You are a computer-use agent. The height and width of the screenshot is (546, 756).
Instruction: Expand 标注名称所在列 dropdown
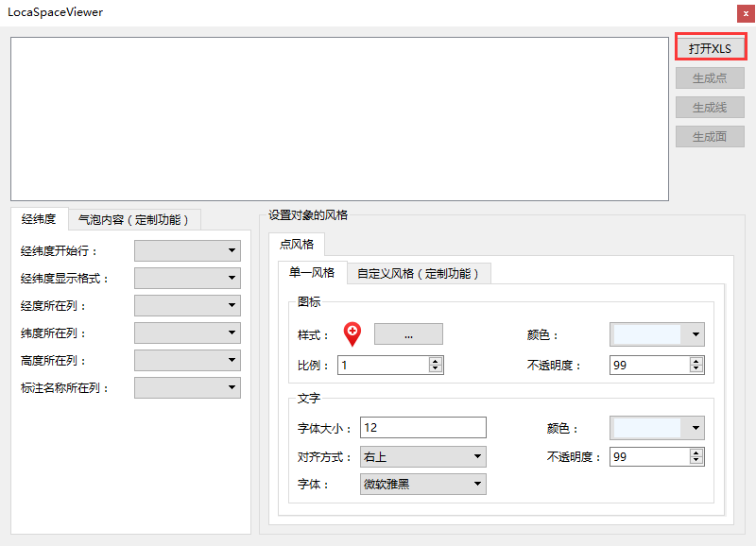point(187,388)
